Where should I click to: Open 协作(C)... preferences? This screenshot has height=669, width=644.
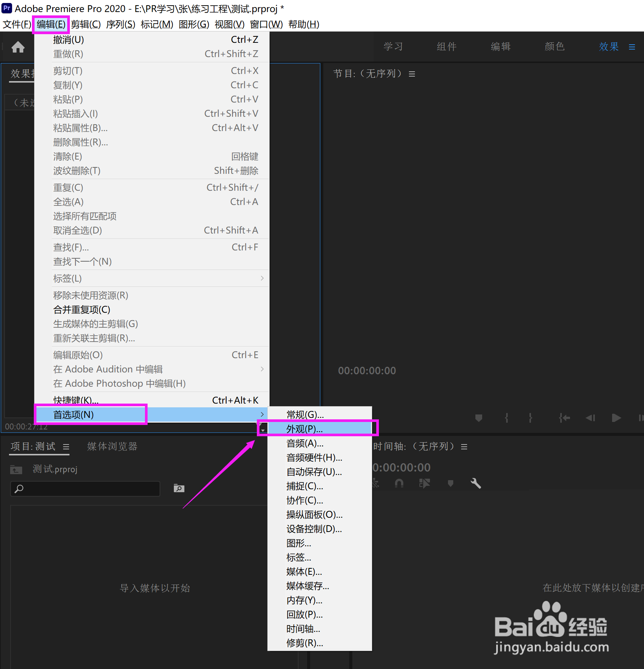(x=320, y=500)
